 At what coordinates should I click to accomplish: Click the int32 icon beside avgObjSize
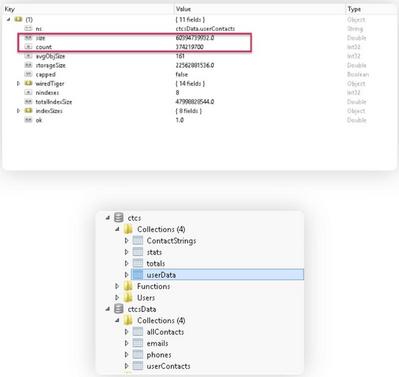pos(29,56)
